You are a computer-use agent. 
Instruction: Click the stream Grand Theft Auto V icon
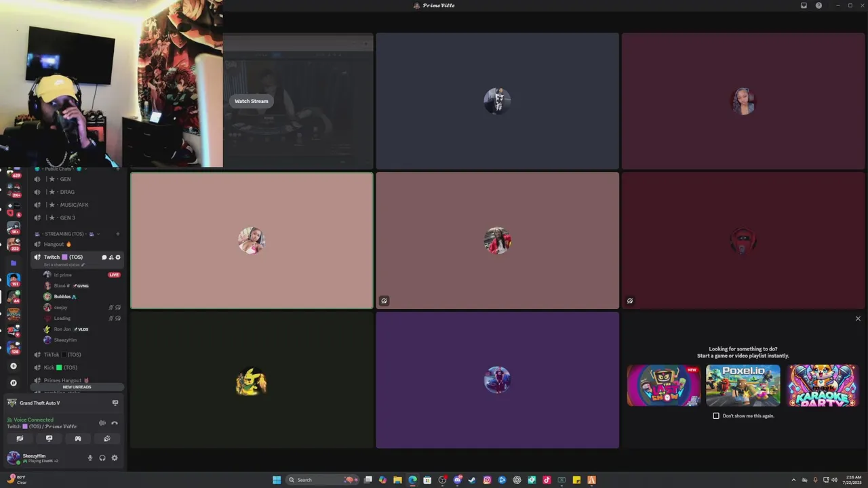115,403
